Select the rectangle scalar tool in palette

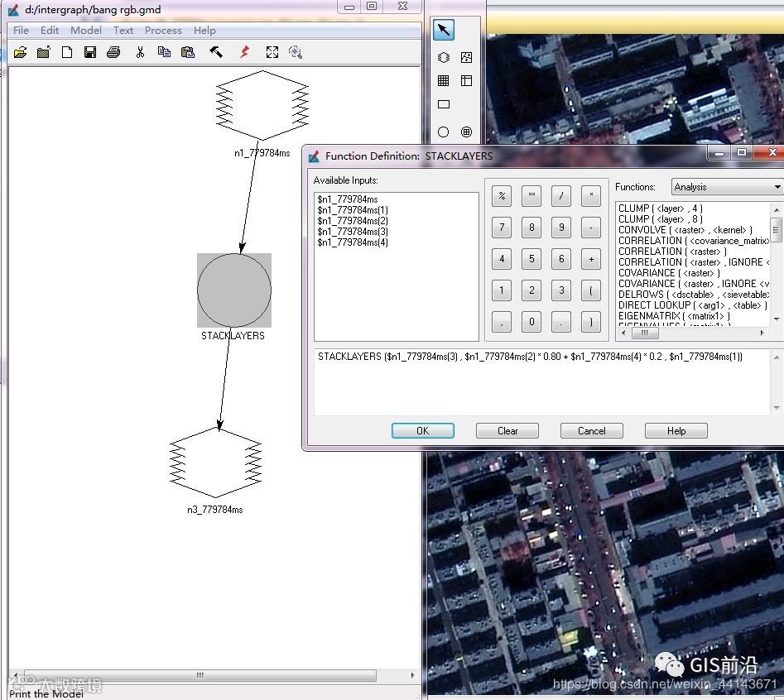(x=444, y=104)
